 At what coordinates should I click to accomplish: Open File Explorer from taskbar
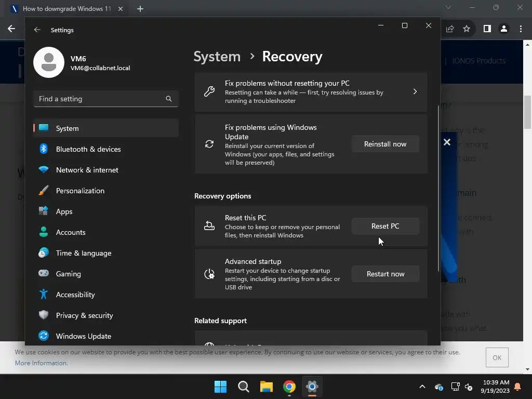pyautogui.click(x=267, y=387)
